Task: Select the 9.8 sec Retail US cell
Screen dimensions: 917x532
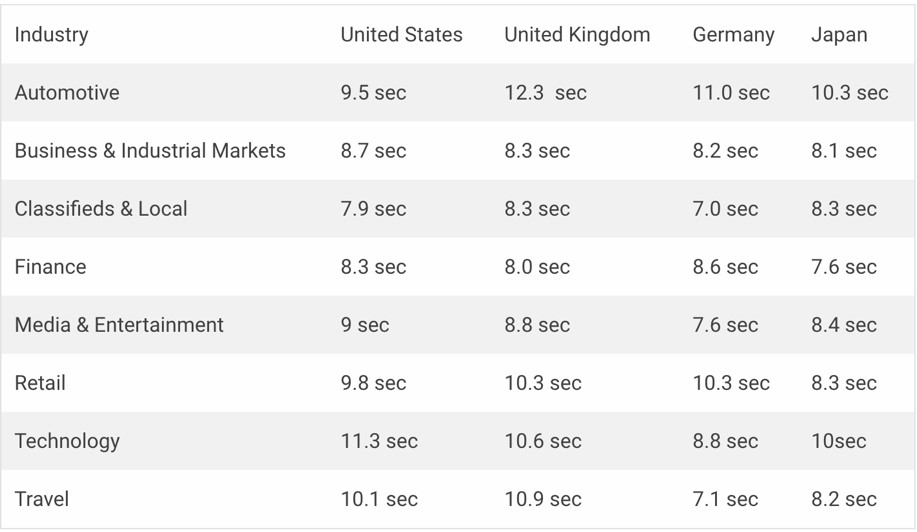Action: tap(374, 383)
